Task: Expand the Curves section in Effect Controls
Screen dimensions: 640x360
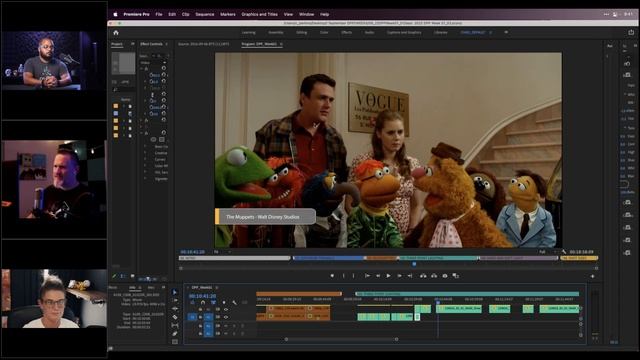Action: (145, 160)
